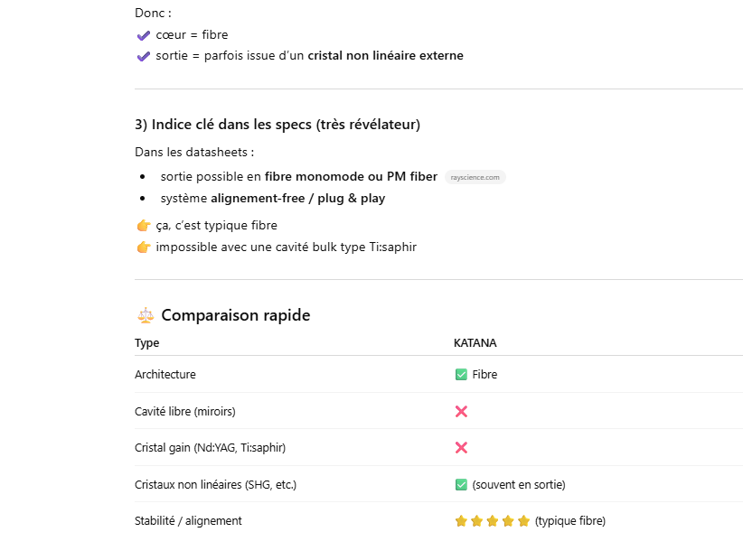Click the "Architecture" row label
743x560 pixels.
click(165, 375)
